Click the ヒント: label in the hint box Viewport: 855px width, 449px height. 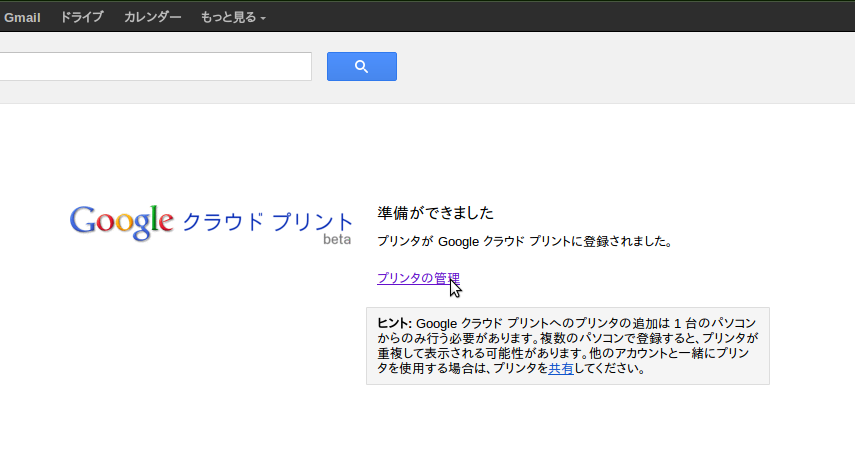pyautogui.click(x=394, y=324)
